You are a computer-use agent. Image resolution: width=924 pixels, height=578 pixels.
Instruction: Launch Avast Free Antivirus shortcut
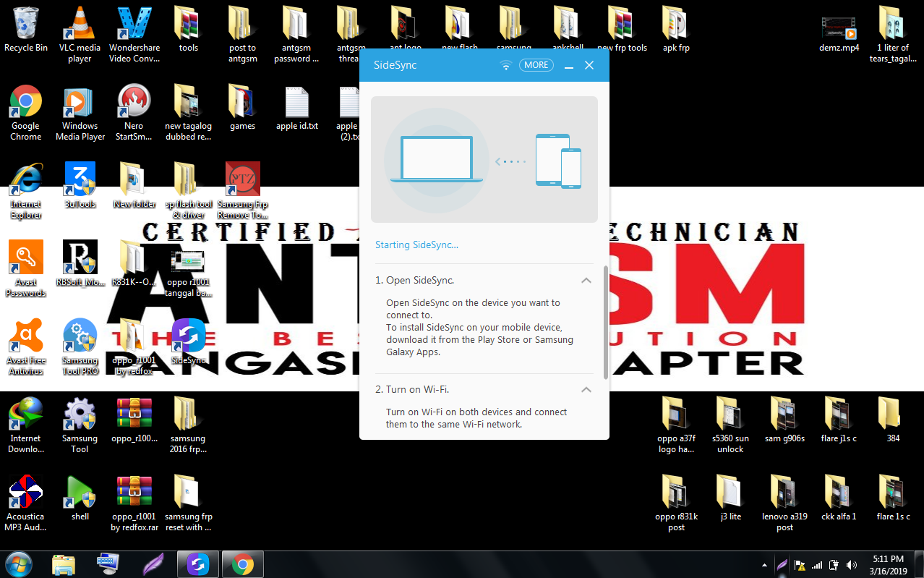[x=26, y=347]
